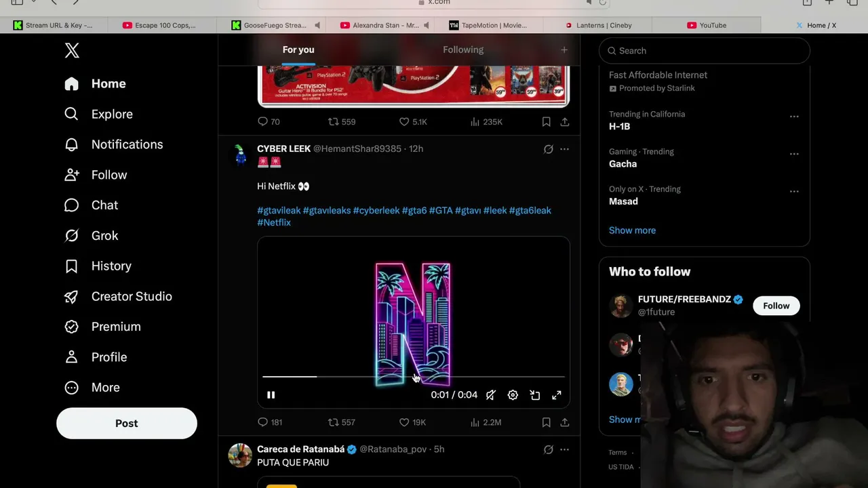Switch to the For you tab

tap(298, 50)
